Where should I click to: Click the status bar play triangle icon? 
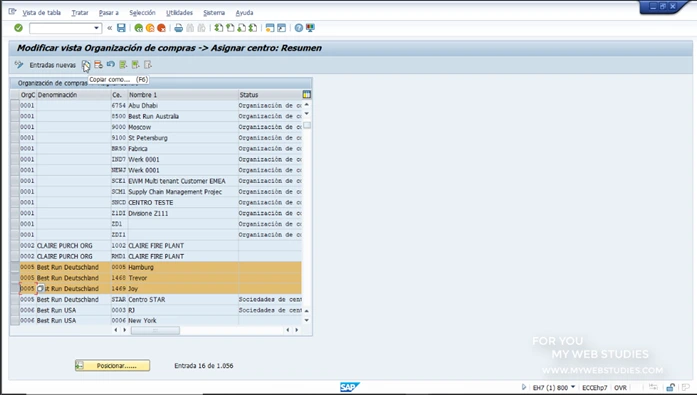pos(524,387)
